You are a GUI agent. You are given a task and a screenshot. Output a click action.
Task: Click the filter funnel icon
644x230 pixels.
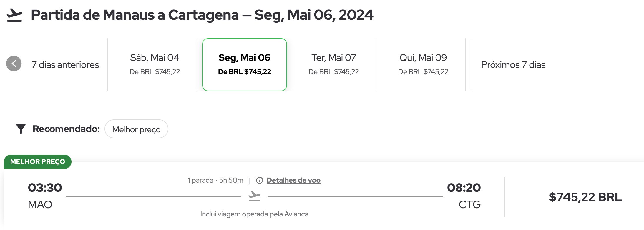[21, 129]
